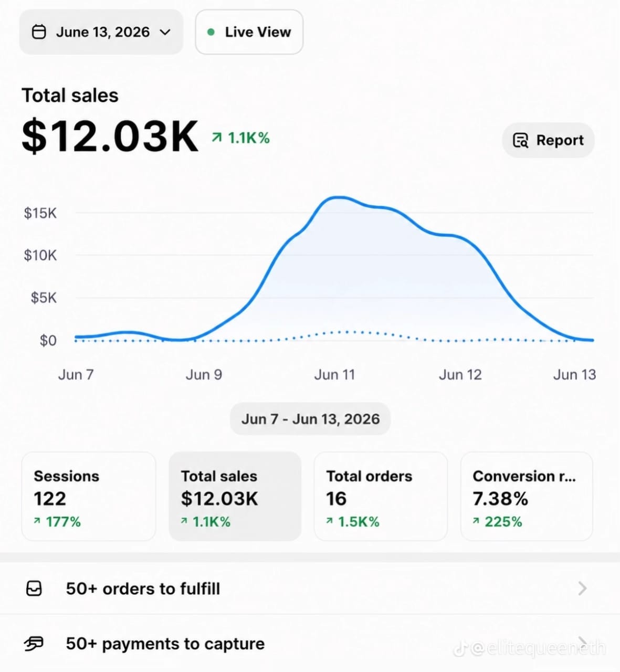Click the $5K y-axis label
The image size is (620, 672).
pos(44,298)
